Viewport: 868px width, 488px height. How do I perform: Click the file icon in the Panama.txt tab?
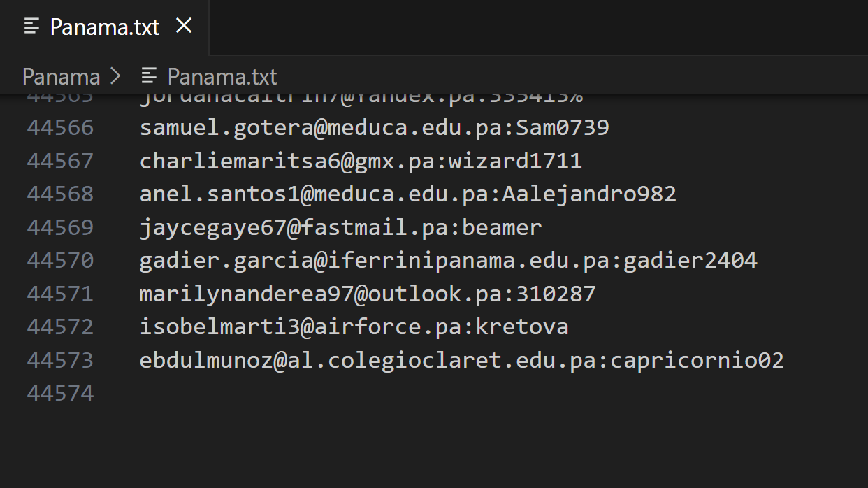point(31,27)
